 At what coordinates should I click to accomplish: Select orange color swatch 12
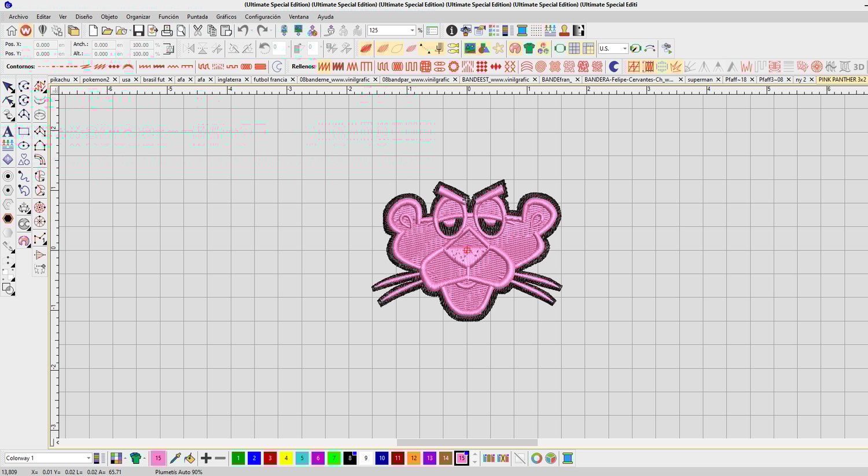[x=414, y=458]
